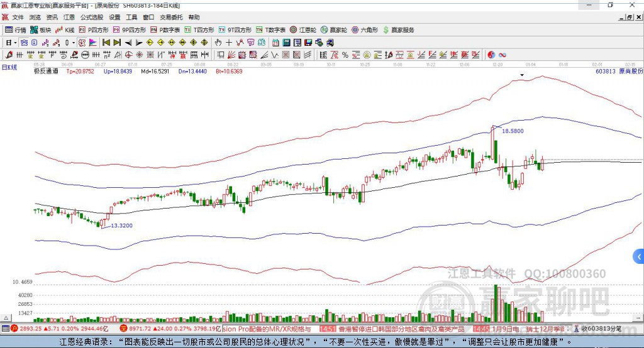This screenshot has height=348, width=644.
Task: Click the vertical bars cycle tool
Action: tap(19, 55)
